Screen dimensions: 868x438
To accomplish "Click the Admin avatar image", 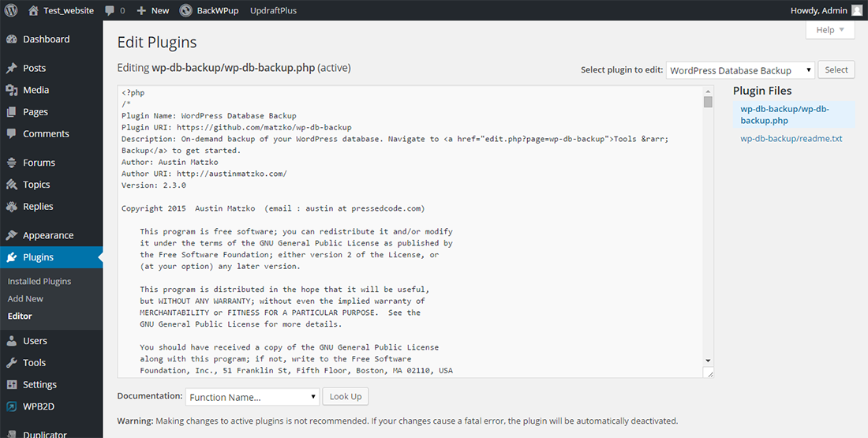I will tap(856, 10).
